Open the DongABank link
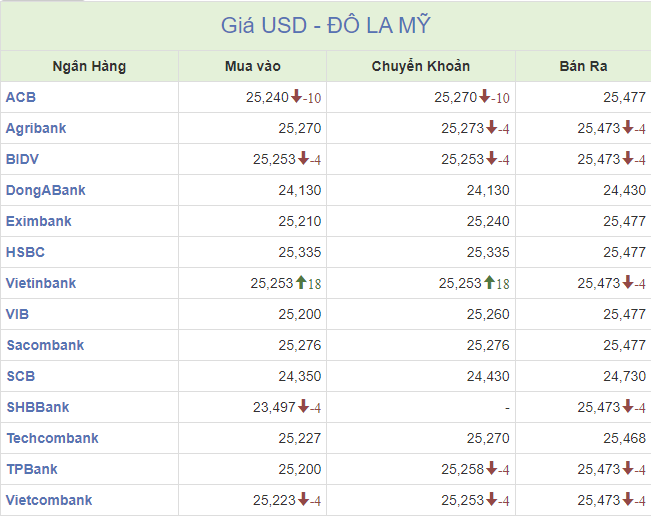 (46, 190)
